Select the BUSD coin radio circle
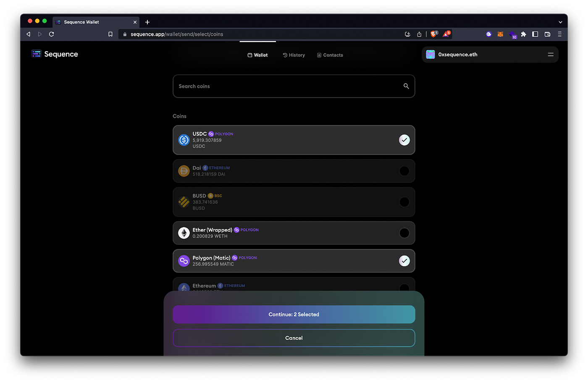Image resolution: width=588 pixels, height=383 pixels. point(404,202)
